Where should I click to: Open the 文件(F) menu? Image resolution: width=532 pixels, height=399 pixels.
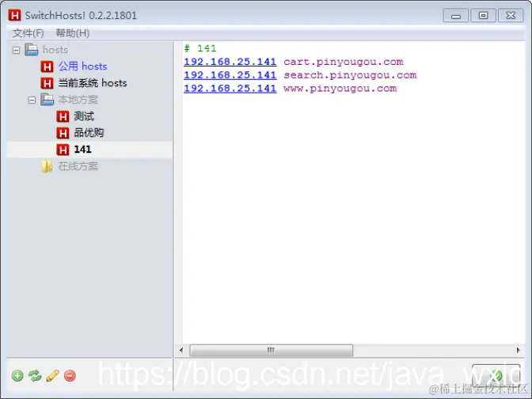[x=28, y=33]
